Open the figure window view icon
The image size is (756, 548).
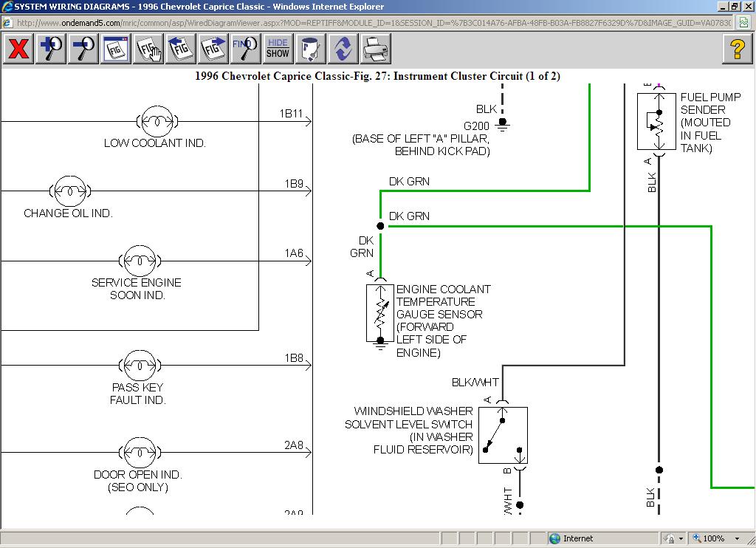[116, 49]
